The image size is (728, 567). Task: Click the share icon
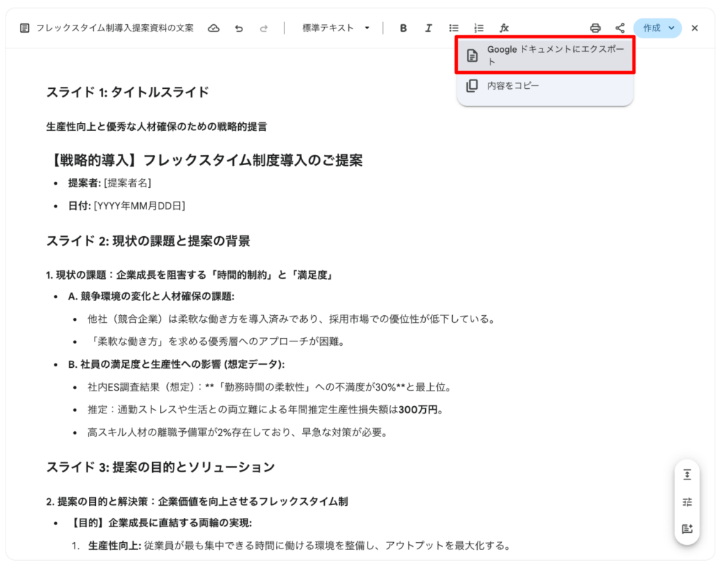[x=620, y=28]
